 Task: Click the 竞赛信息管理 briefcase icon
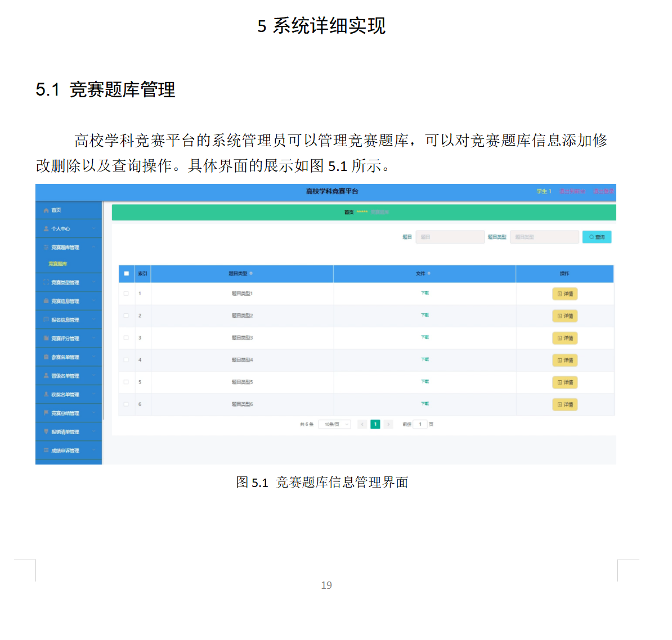(46, 300)
